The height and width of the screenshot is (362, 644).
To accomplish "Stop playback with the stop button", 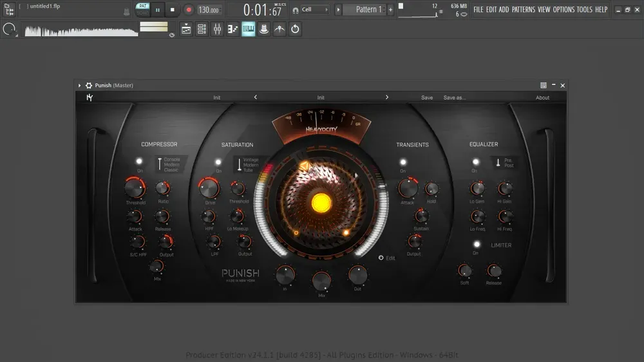I will pos(173,10).
